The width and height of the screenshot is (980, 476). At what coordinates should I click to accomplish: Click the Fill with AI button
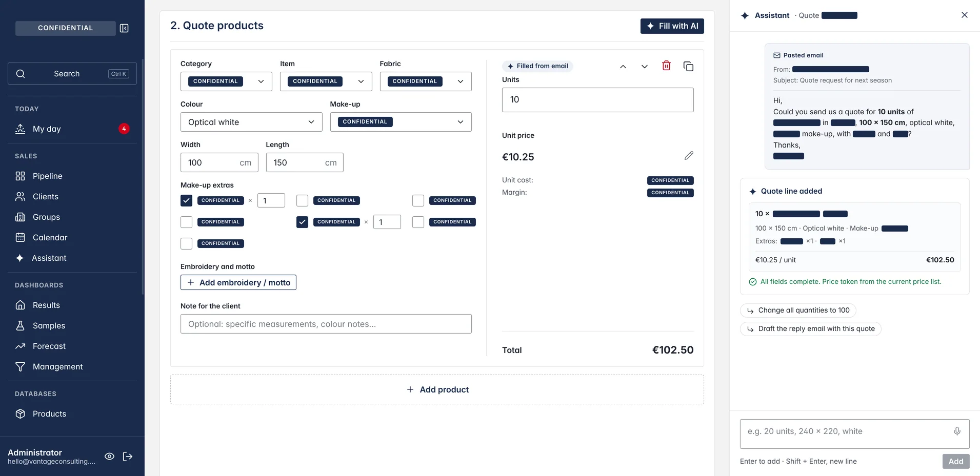click(x=672, y=26)
